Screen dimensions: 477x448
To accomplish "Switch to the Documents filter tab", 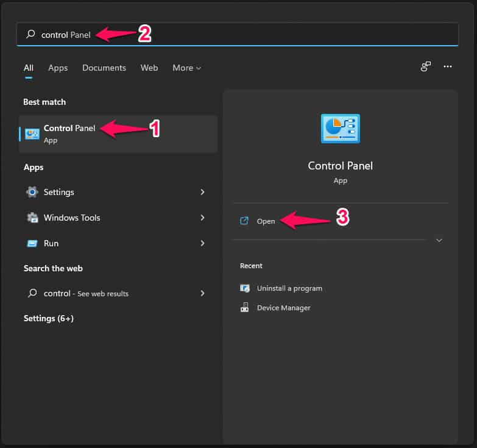I will point(104,68).
